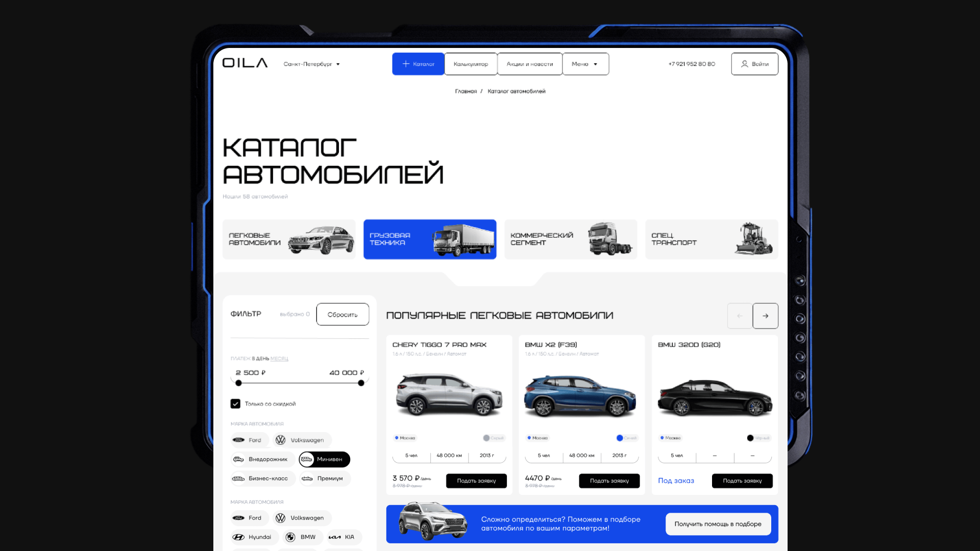The width and height of the screenshot is (980, 551).
Task: Go to Акции и новости
Action: coord(530,64)
